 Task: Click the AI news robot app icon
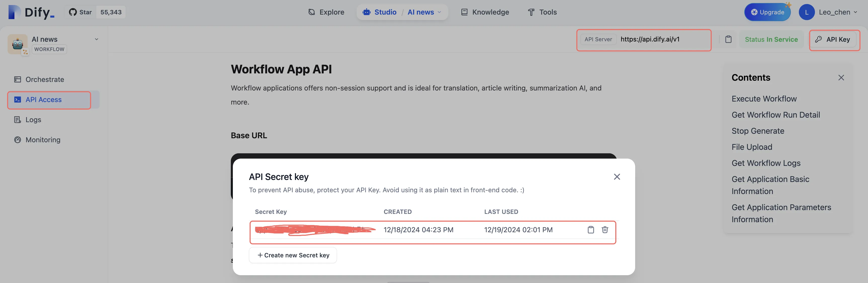18,44
